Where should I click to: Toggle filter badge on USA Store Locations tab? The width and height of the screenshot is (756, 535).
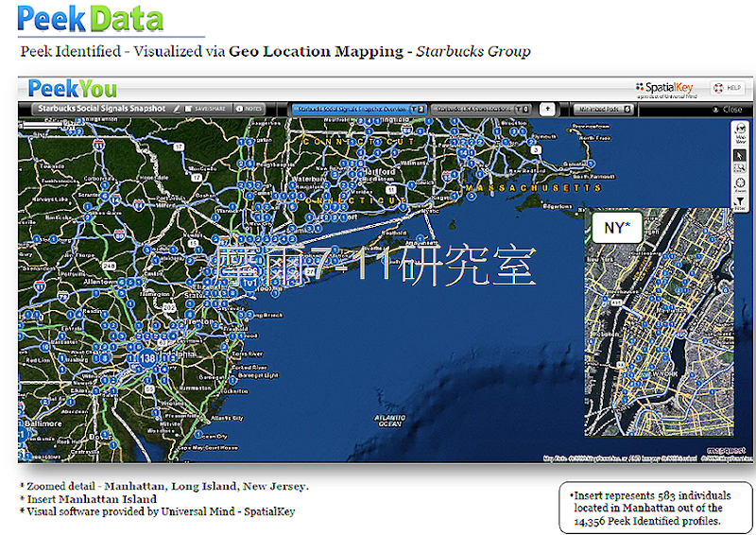click(524, 110)
